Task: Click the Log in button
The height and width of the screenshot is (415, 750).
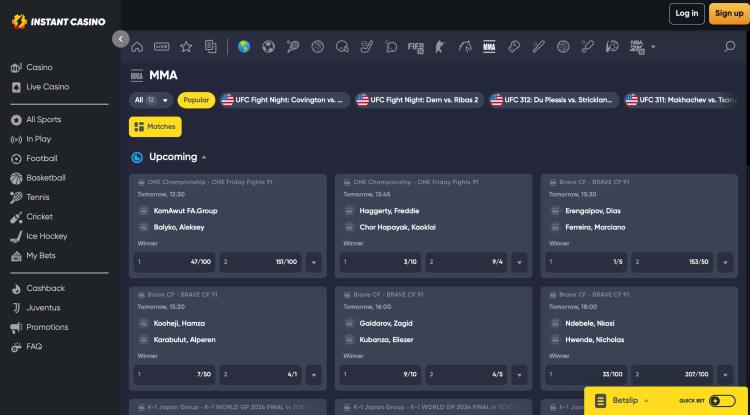Action: pyautogui.click(x=686, y=14)
